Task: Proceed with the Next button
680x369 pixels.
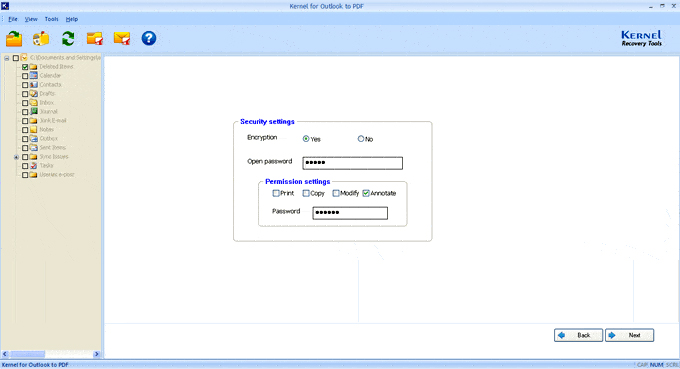Action: coord(629,335)
